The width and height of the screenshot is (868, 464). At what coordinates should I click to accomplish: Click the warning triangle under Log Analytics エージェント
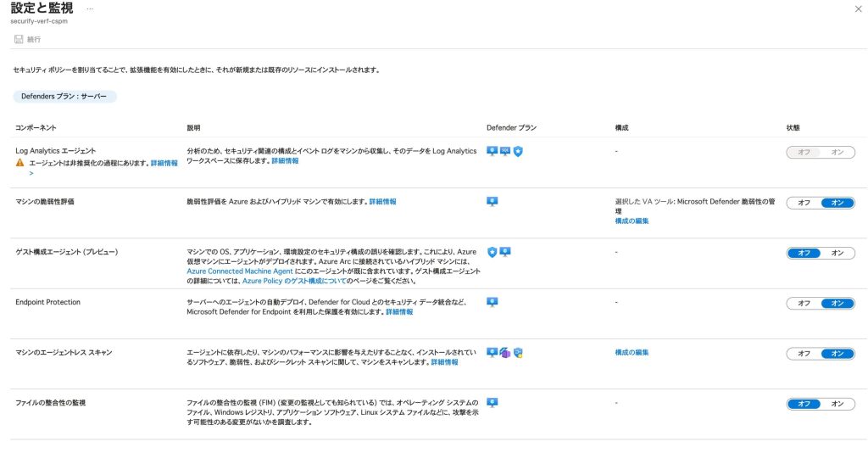pyautogui.click(x=20, y=162)
